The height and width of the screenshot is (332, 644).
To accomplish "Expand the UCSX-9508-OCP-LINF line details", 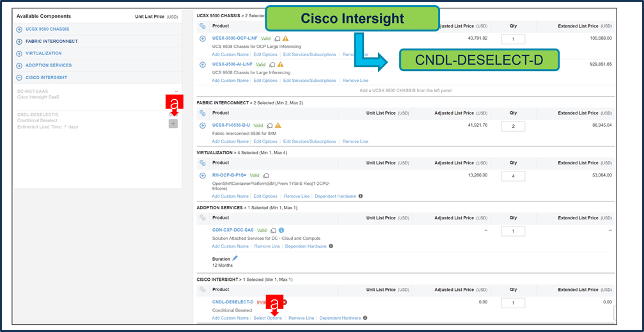I will 203,38.
